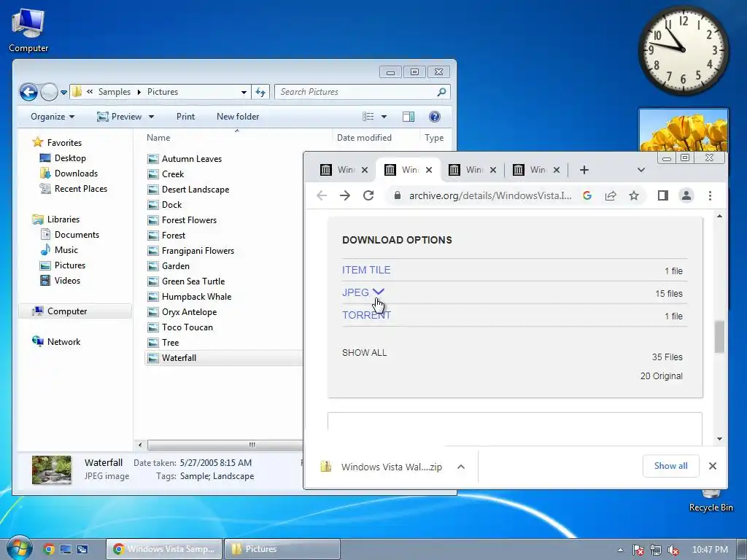Expand the Explorer address bar history dropdown
747x560 pixels.
point(244,92)
